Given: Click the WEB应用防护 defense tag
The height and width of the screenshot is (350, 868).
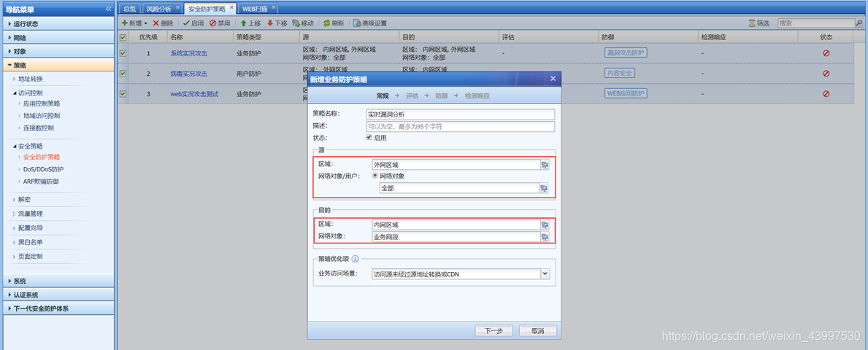Looking at the screenshot, I should point(626,93).
